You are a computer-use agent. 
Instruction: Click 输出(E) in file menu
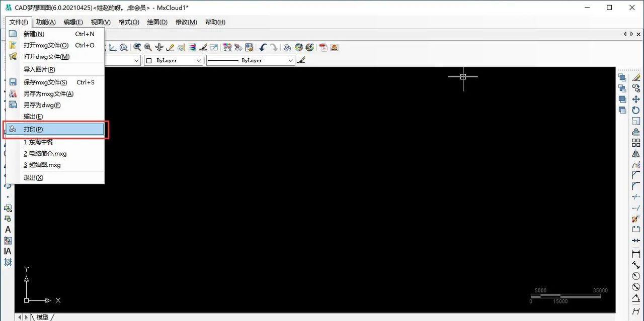pyautogui.click(x=55, y=117)
